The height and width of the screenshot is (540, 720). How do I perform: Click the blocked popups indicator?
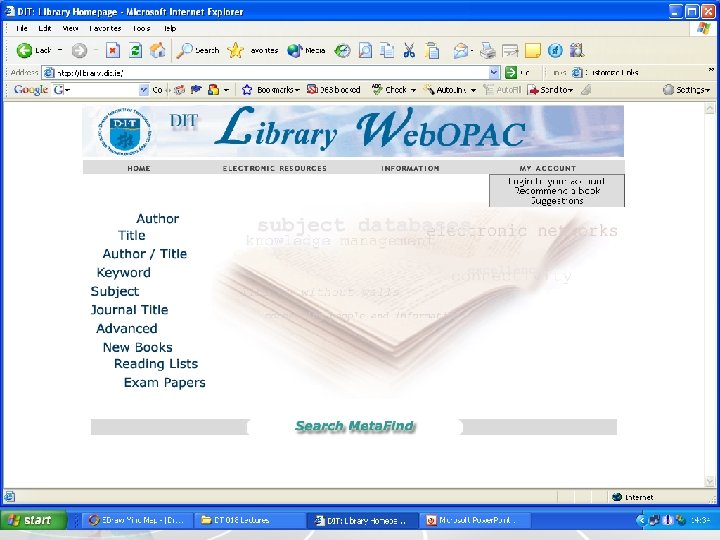[334, 90]
